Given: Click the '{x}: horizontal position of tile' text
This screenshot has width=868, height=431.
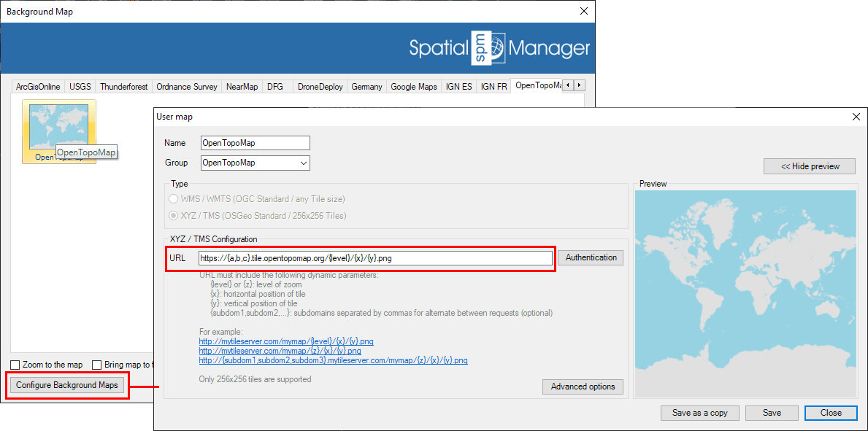Looking at the screenshot, I should (258, 294).
